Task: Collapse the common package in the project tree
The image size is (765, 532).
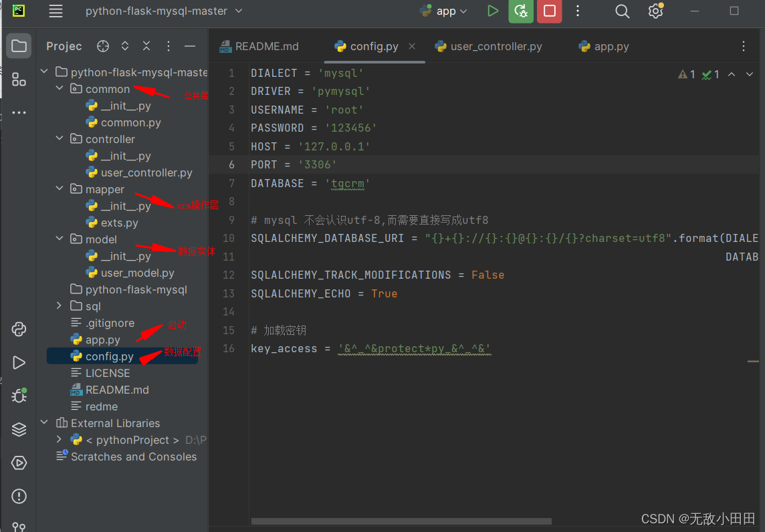Action: coord(60,88)
